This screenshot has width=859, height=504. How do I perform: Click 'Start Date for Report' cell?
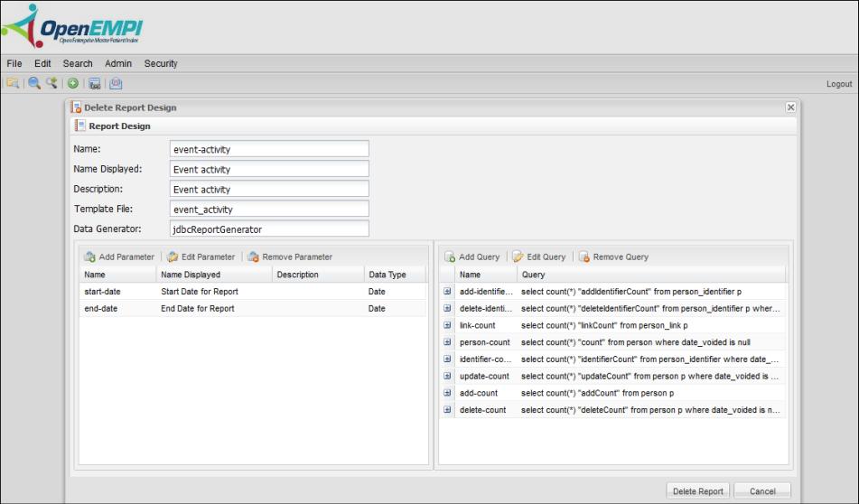point(200,292)
